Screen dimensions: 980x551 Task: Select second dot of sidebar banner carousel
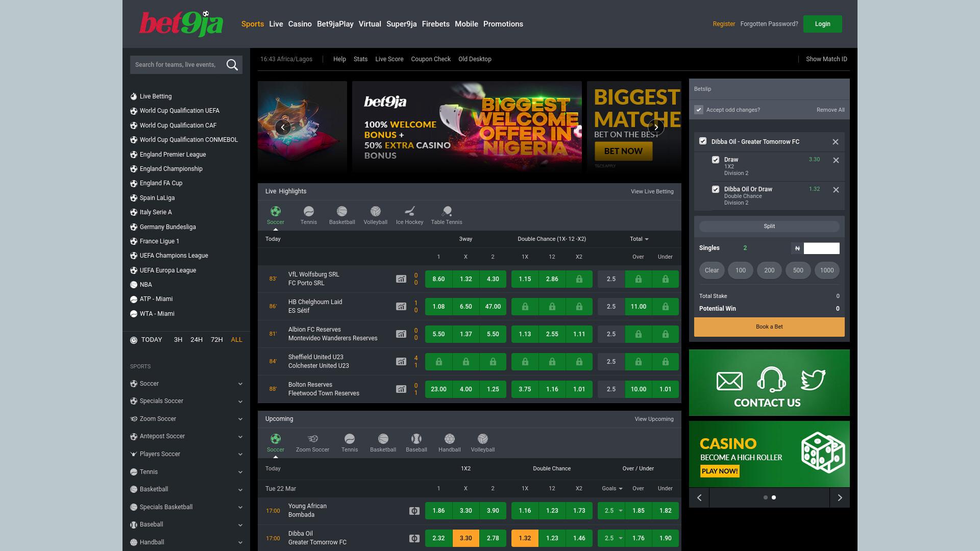coord(774,497)
